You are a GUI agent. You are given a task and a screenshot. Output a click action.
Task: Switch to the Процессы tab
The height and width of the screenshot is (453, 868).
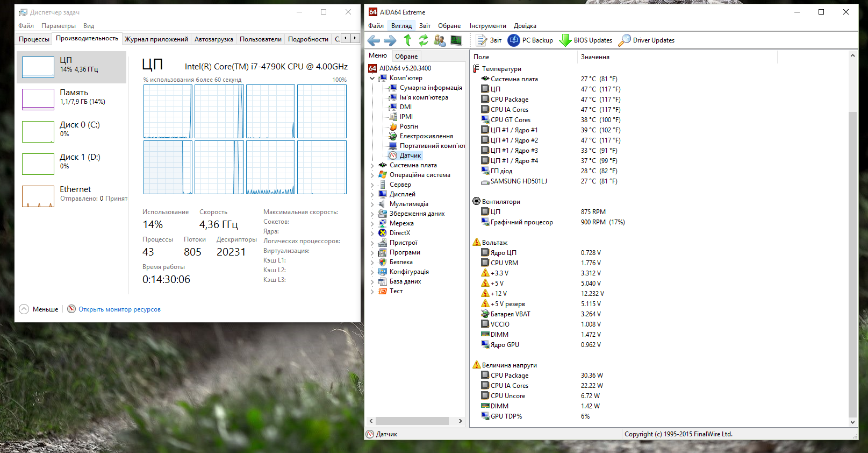pyautogui.click(x=34, y=39)
